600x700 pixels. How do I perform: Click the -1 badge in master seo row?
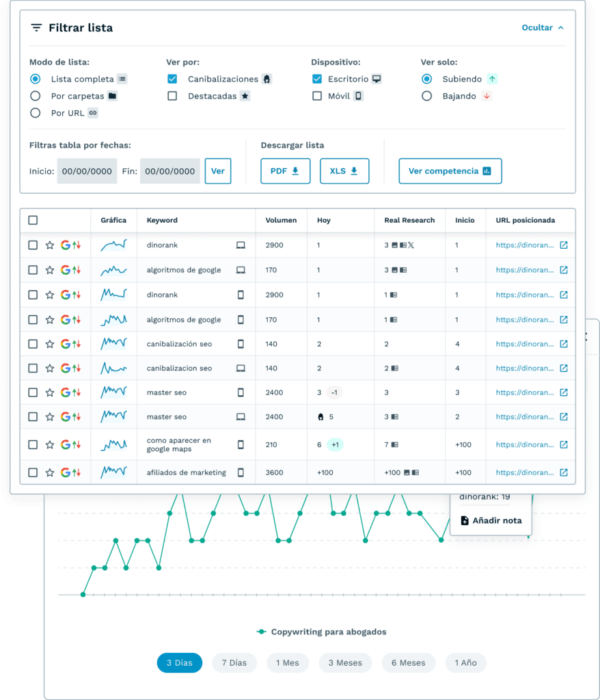point(334,392)
